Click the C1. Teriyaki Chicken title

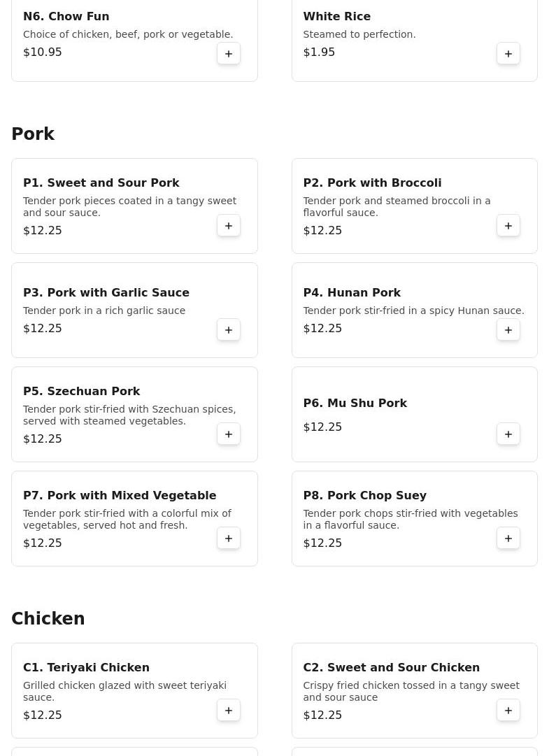tap(86, 668)
